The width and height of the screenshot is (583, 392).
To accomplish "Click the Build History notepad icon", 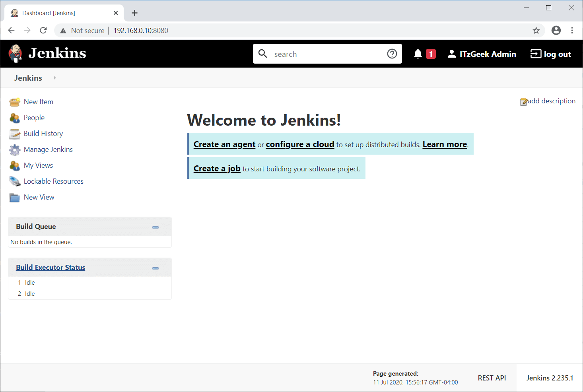I will point(15,134).
